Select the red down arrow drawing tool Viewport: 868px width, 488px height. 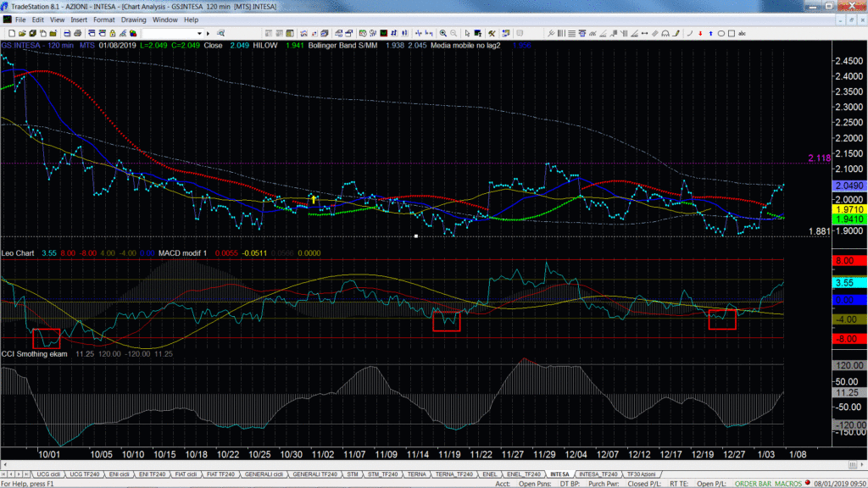click(700, 33)
